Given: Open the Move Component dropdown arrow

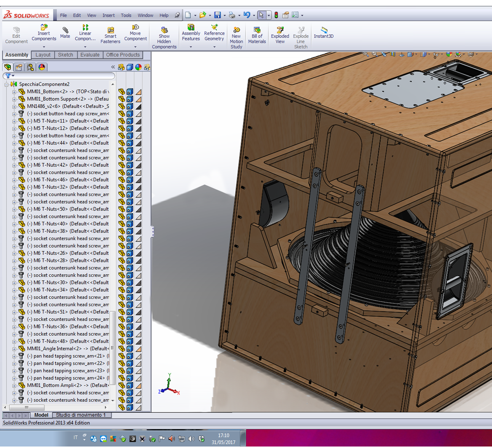Looking at the screenshot, I should pyautogui.click(x=135, y=47).
